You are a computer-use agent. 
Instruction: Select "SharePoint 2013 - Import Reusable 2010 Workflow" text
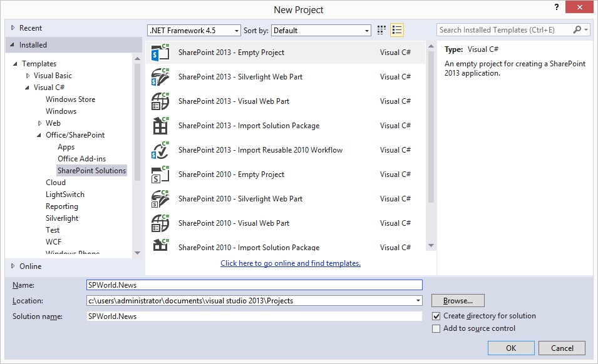[260, 150]
